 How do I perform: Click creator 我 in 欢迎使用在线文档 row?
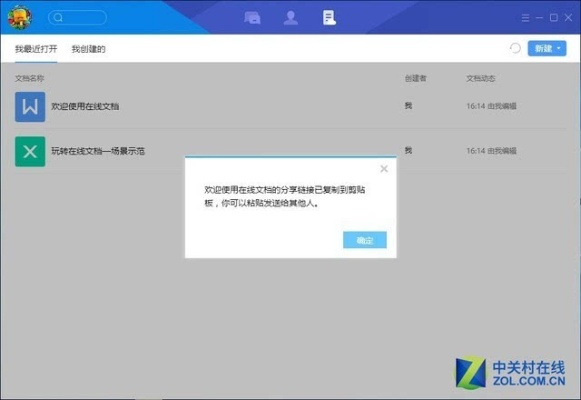[408, 106]
